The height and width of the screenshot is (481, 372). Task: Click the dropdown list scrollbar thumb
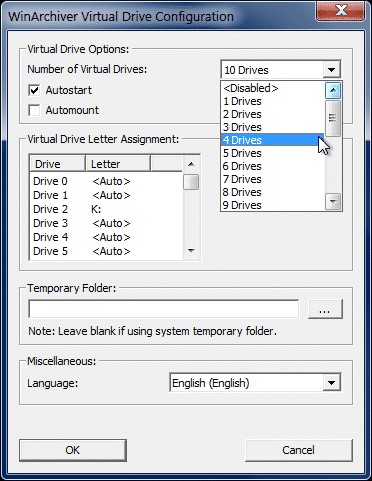coord(333,119)
